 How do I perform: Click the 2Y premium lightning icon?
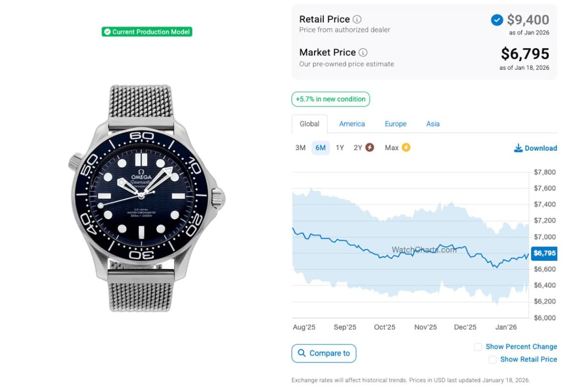tap(369, 148)
